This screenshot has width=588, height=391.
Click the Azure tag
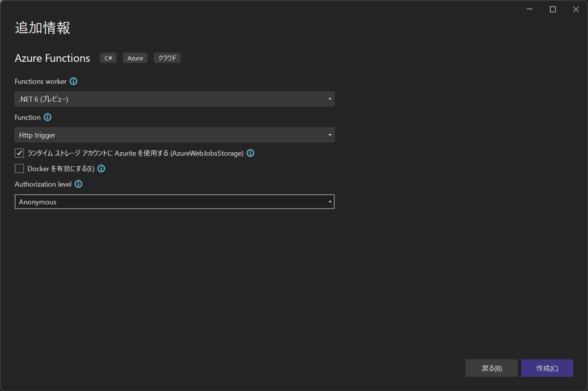point(135,58)
